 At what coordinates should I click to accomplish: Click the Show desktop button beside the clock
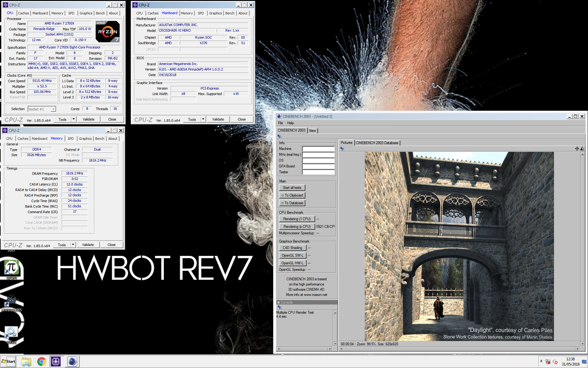pyautogui.click(x=585, y=362)
